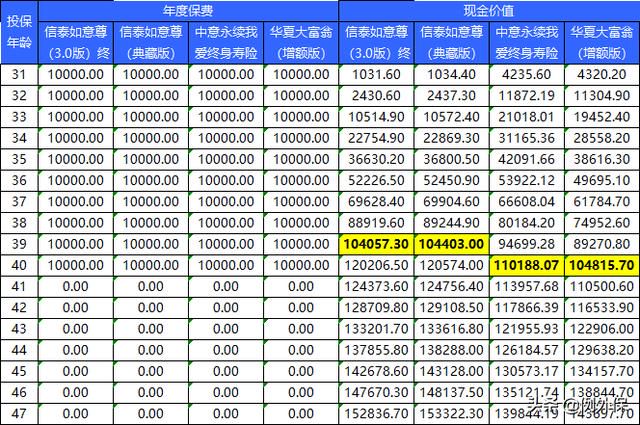640x425 pixels.
Task: Click the 120206.50 cell
Action: 376,265
